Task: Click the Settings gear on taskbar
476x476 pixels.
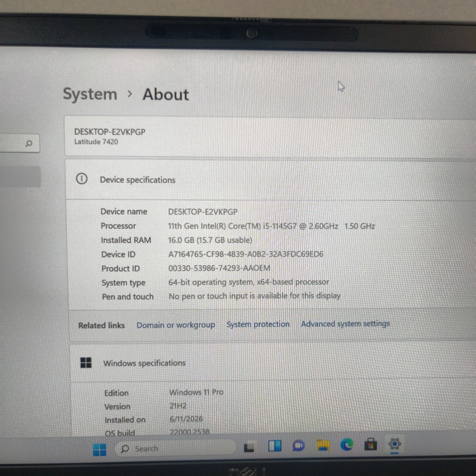Action: point(395,444)
